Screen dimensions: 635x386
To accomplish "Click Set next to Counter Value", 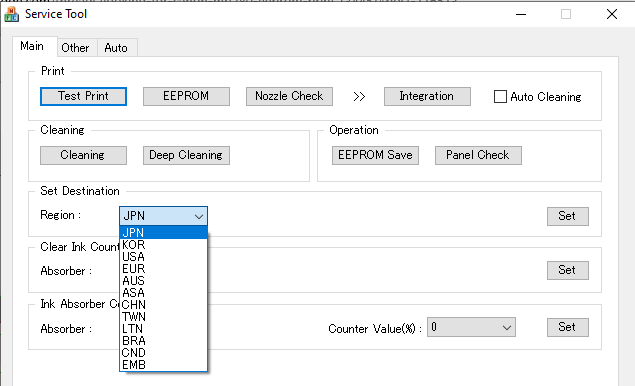I will click(568, 327).
